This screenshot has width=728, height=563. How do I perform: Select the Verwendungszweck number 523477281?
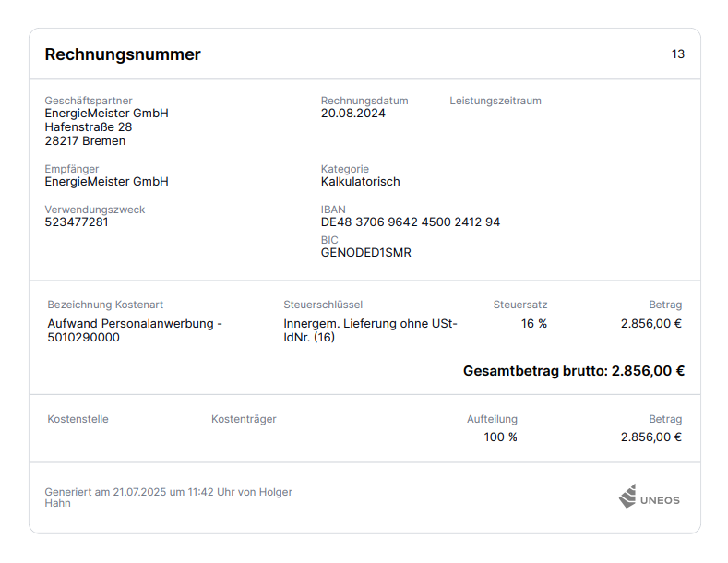click(77, 222)
